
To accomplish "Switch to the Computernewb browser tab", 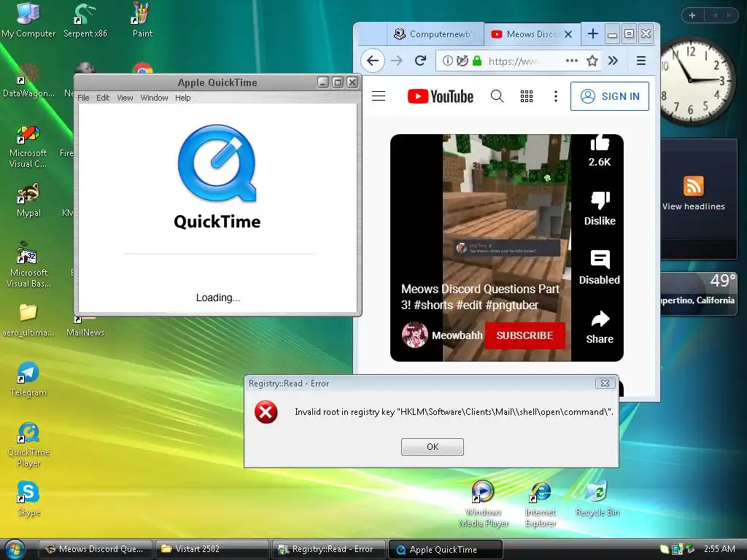I will click(x=435, y=34).
